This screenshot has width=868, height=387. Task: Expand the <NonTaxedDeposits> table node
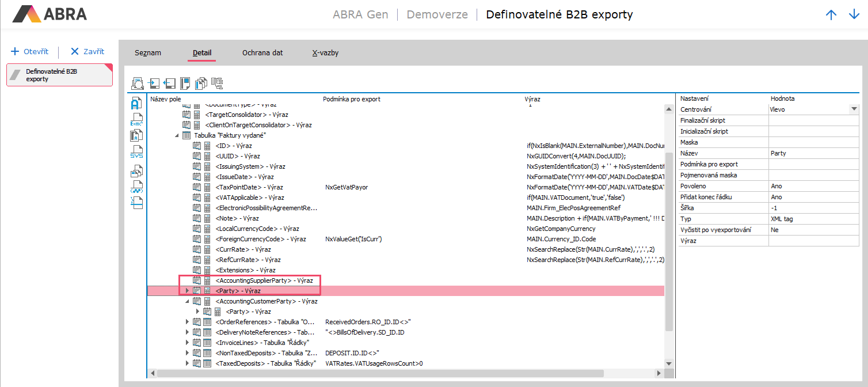click(x=187, y=353)
